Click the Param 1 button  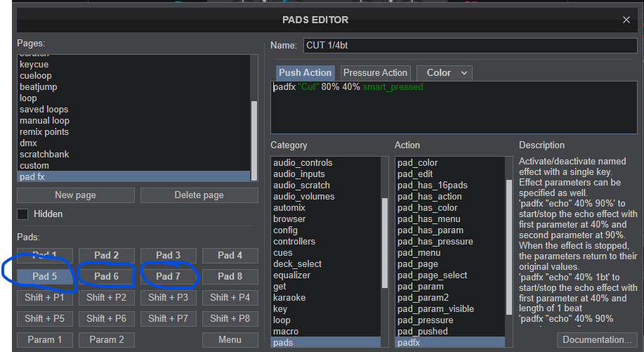coord(45,340)
